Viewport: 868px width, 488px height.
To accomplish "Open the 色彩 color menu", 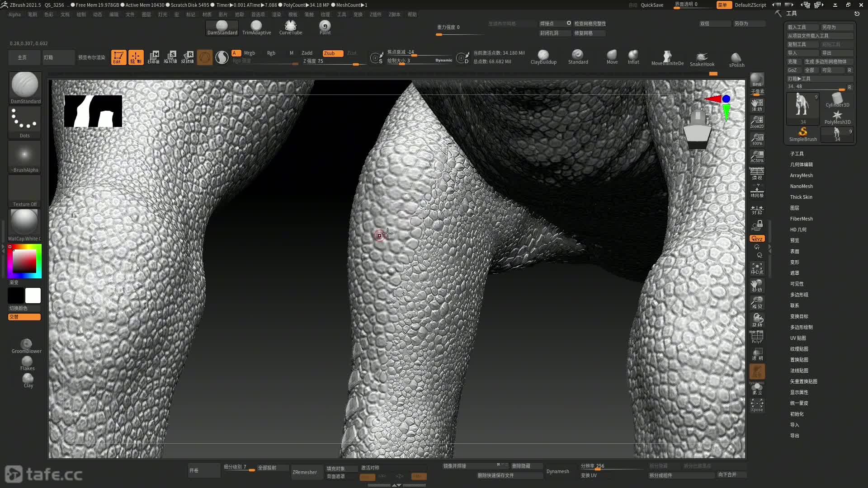I will [48, 14].
